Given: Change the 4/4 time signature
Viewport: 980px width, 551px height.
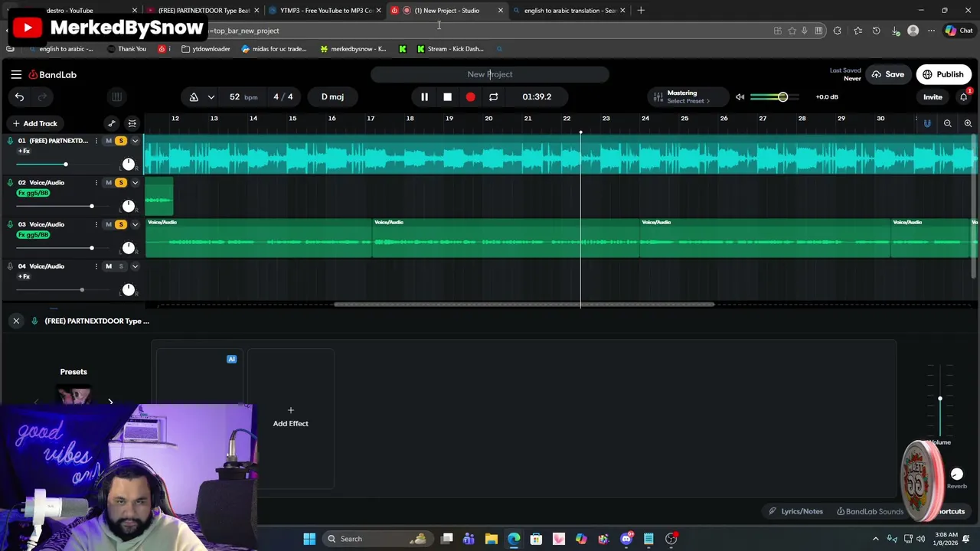Looking at the screenshot, I should (x=283, y=96).
